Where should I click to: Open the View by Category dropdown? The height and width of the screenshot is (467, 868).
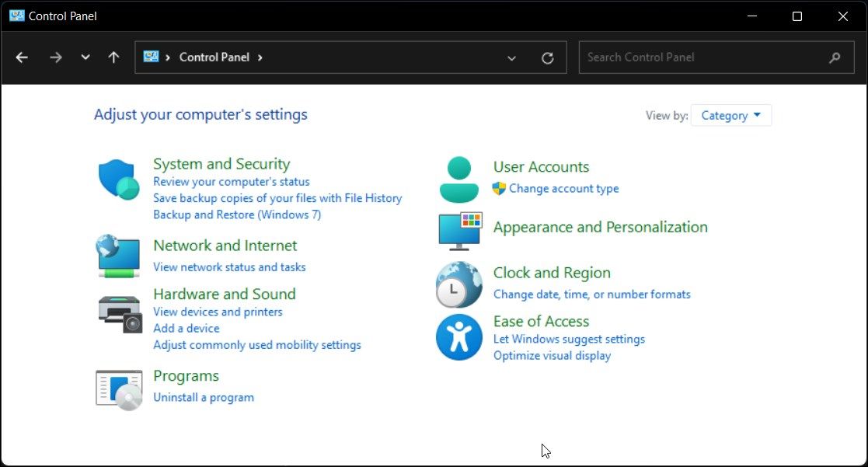click(730, 115)
